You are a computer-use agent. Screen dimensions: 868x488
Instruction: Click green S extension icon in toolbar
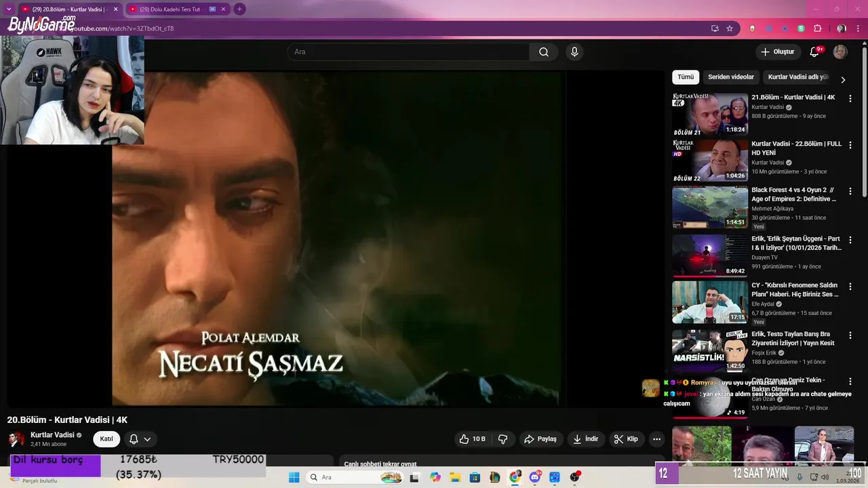coord(801,28)
